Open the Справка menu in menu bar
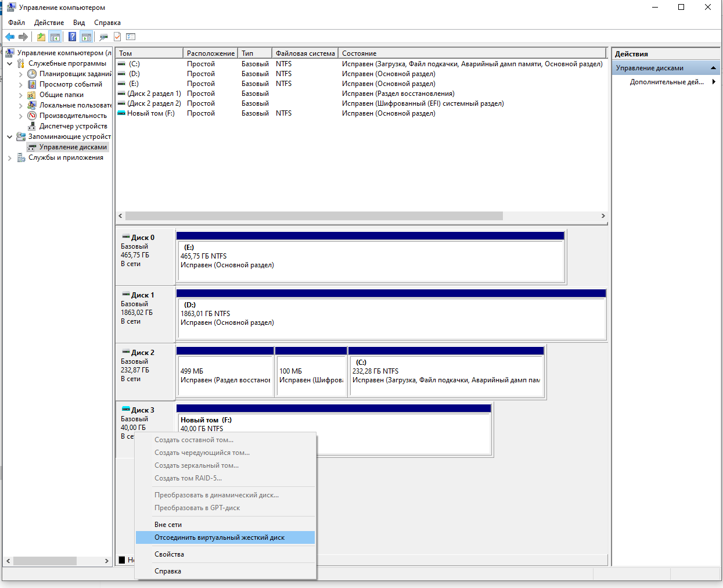This screenshot has width=723, height=588. coord(107,23)
